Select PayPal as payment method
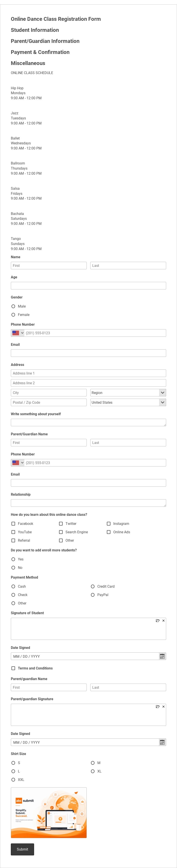 click(93, 595)
